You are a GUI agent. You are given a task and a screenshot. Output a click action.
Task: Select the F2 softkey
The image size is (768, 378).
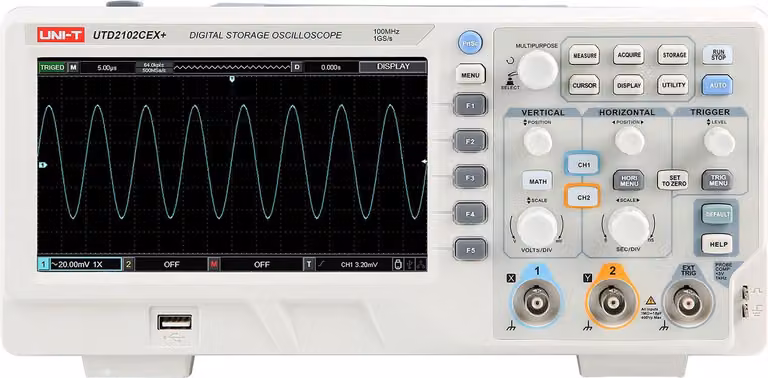coord(470,142)
